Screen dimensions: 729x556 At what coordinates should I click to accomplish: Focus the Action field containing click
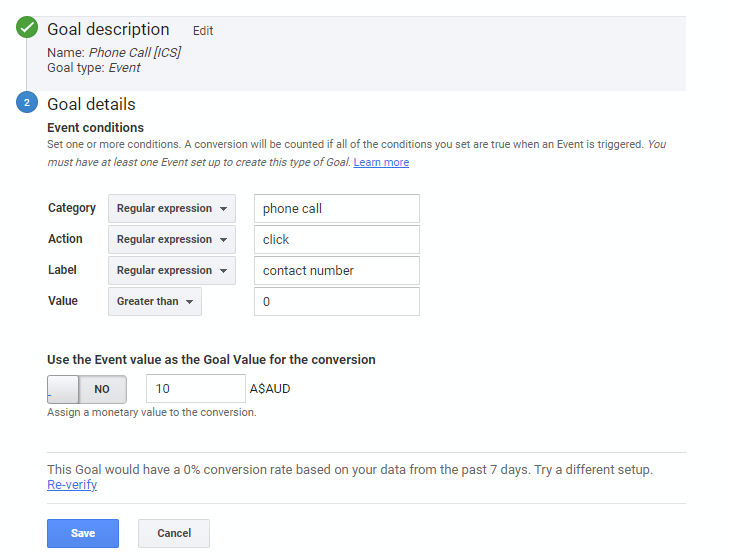(x=337, y=239)
